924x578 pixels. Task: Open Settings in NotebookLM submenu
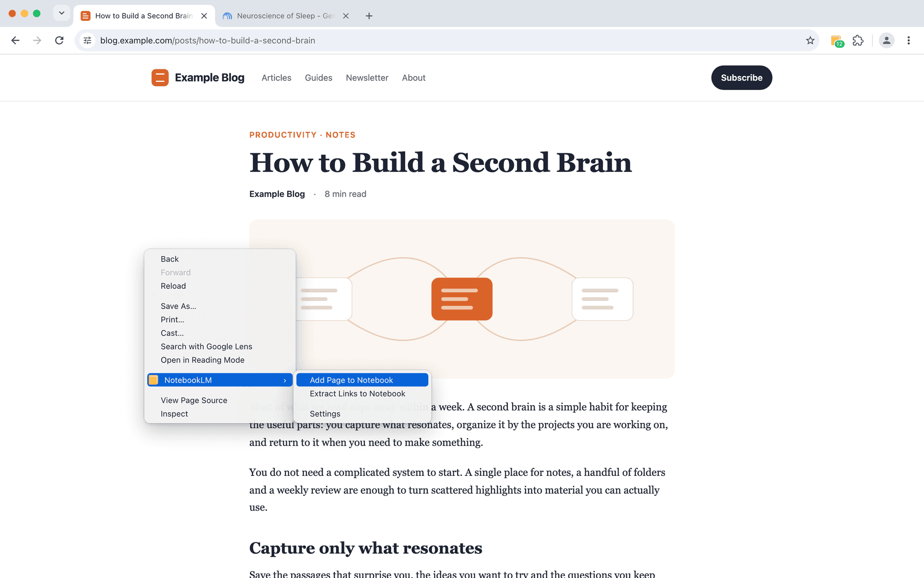(x=362, y=414)
